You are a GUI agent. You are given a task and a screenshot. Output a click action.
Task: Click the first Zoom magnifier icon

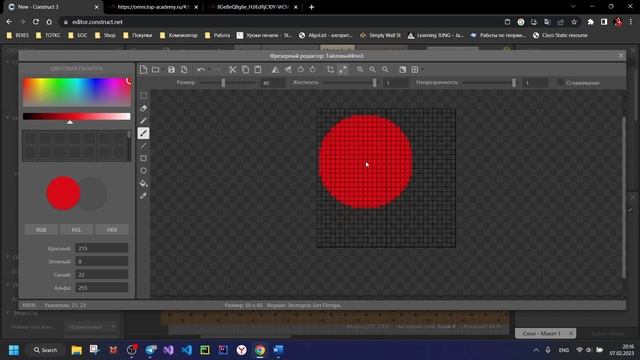(360, 70)
